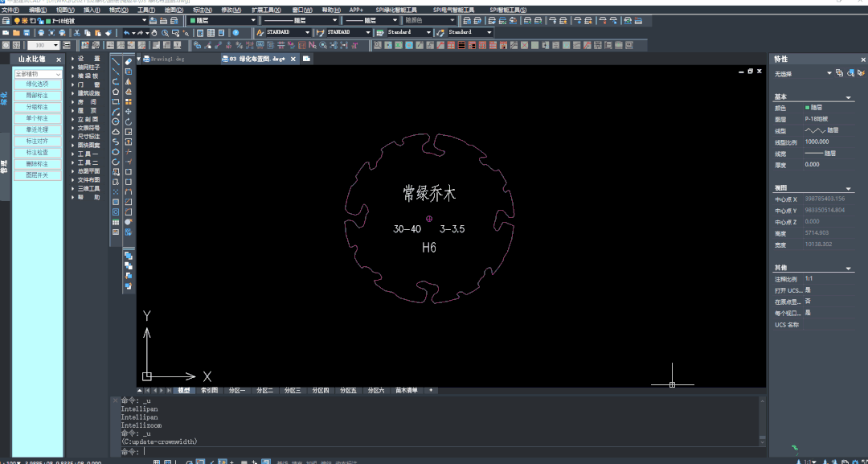Click the Undo arrow icon

(127, 33)
